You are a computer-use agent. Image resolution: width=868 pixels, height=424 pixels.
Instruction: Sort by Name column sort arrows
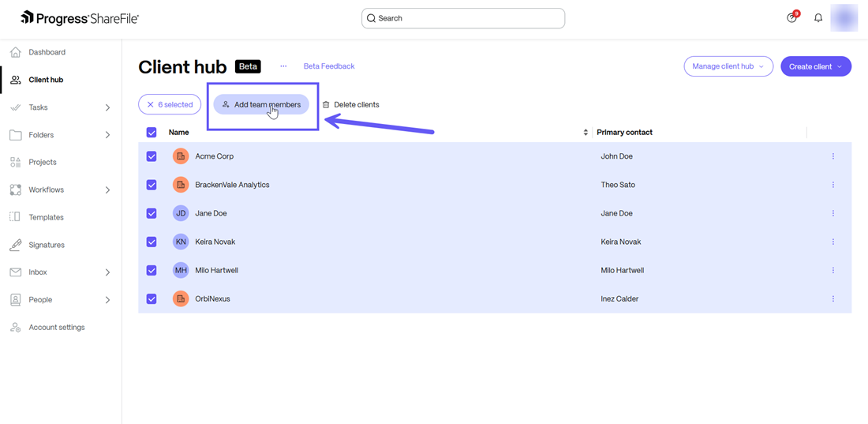coord(586,133)
